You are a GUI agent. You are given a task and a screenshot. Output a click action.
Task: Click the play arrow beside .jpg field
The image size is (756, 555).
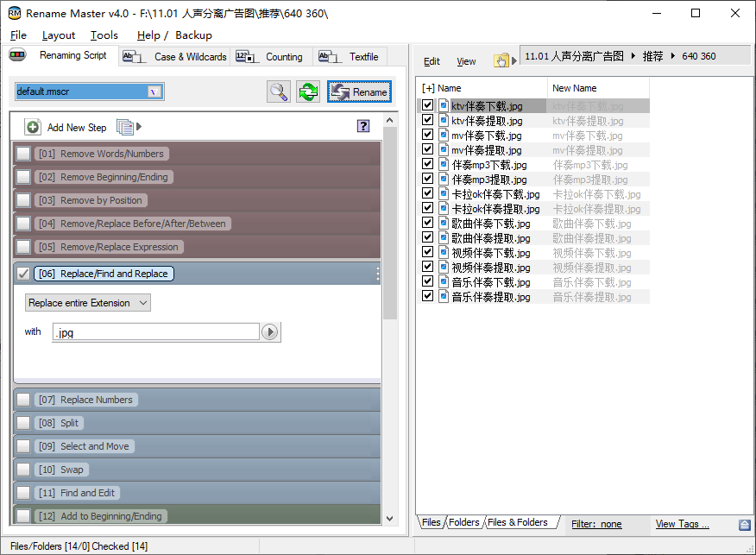click(270, 332)
